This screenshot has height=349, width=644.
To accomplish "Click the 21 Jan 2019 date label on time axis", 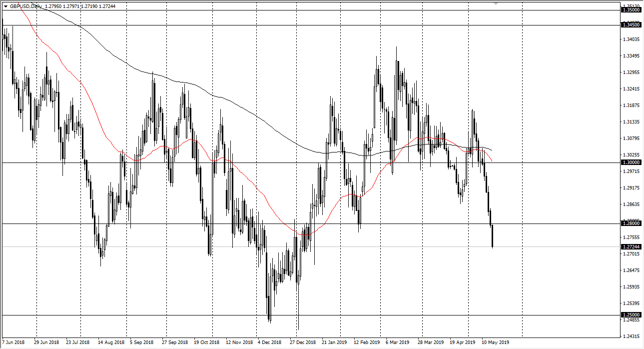I will 334,343.
